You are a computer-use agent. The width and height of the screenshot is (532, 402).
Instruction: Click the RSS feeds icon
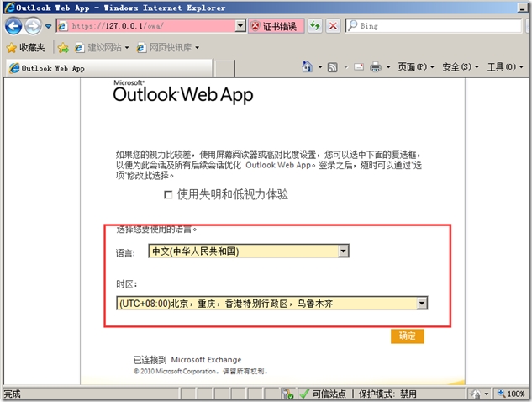(333, 67)
